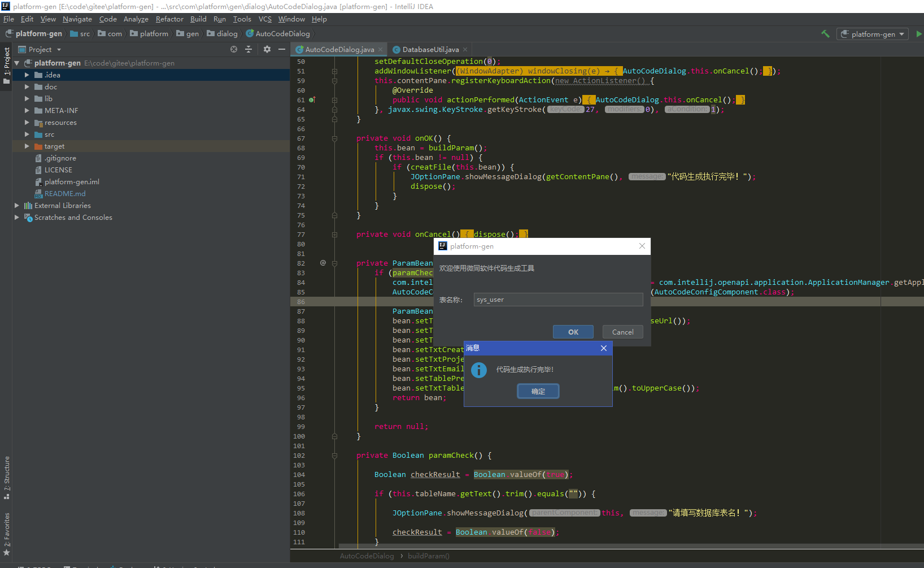Click buildParam() in editor breadcrumb bar

(x=429, y=556)
